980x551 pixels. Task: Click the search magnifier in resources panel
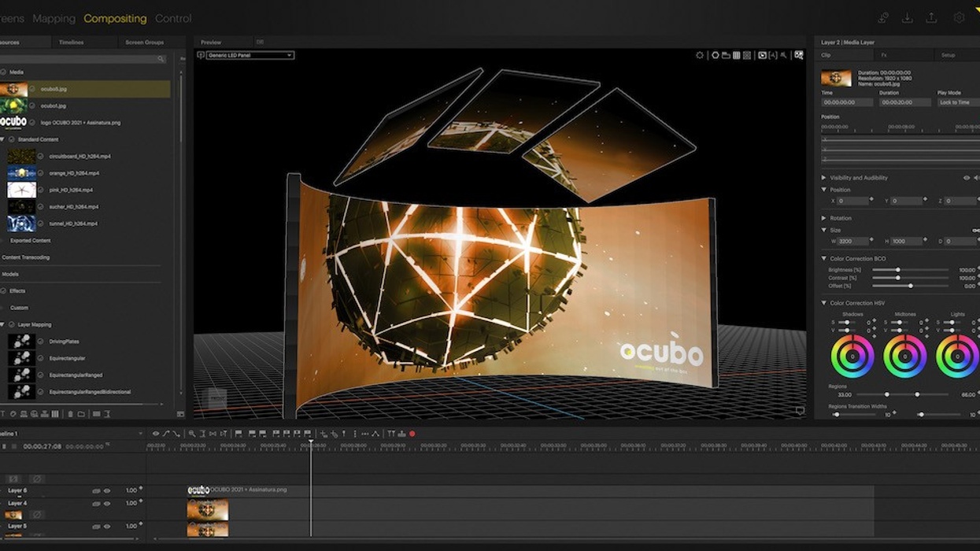click(x=161, y=59)
